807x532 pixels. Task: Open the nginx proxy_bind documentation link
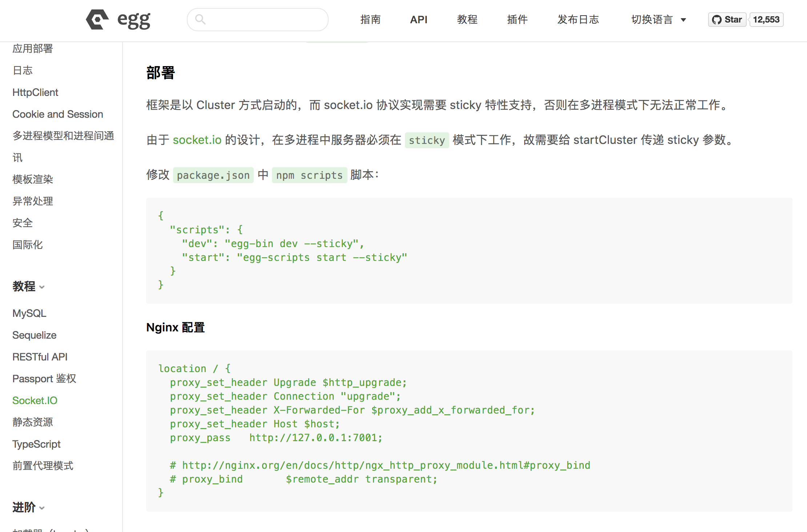point(386,465)
